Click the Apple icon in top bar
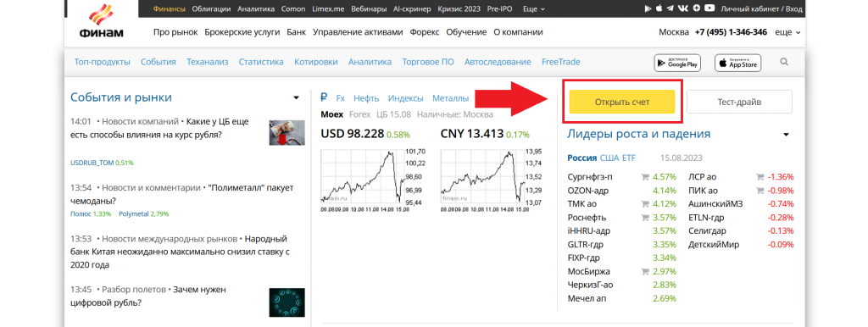Viewport: 868px width, 327px height. click(x=659, y=8)
